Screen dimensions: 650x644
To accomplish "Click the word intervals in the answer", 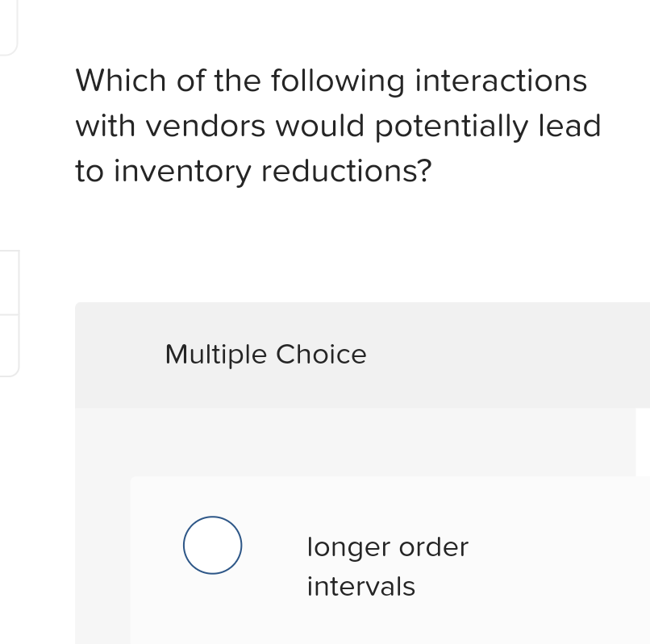I will tap(360, 587).
